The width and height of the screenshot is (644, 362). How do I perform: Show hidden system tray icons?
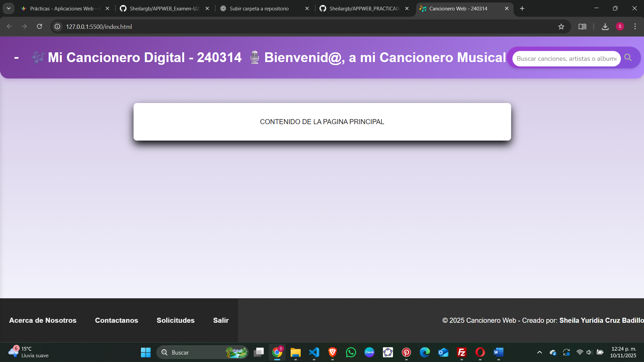pyautogui.click(x=539, y=352)
